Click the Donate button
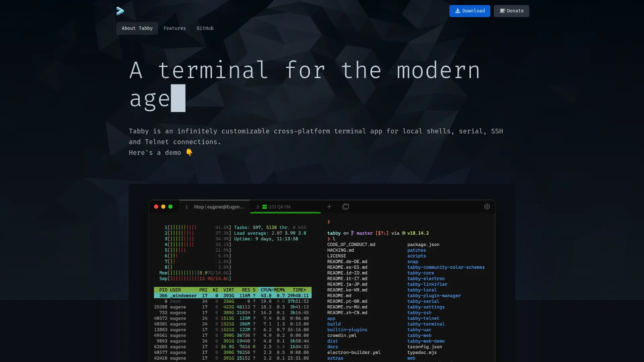Image resolution: width=644 pixels, height=362 pixels. 511,11
